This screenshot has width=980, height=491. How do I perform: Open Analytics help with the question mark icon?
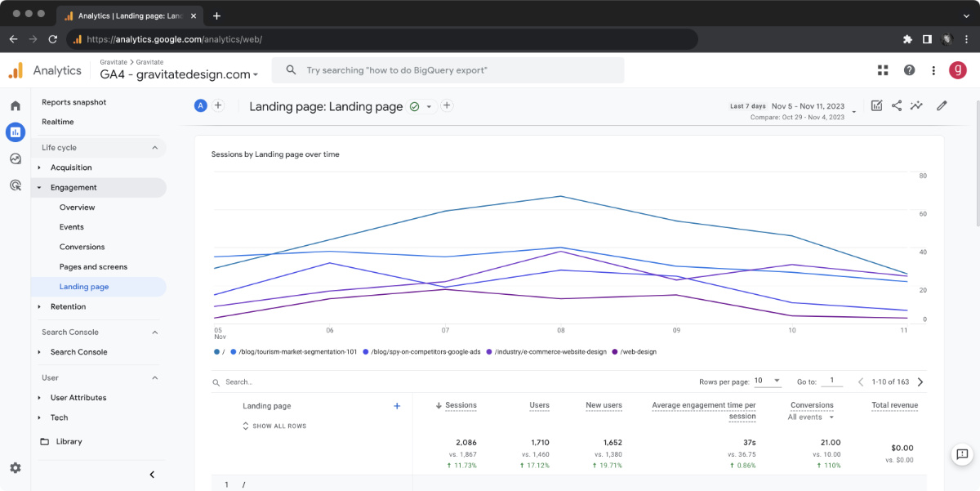click(x=909, y=70)
